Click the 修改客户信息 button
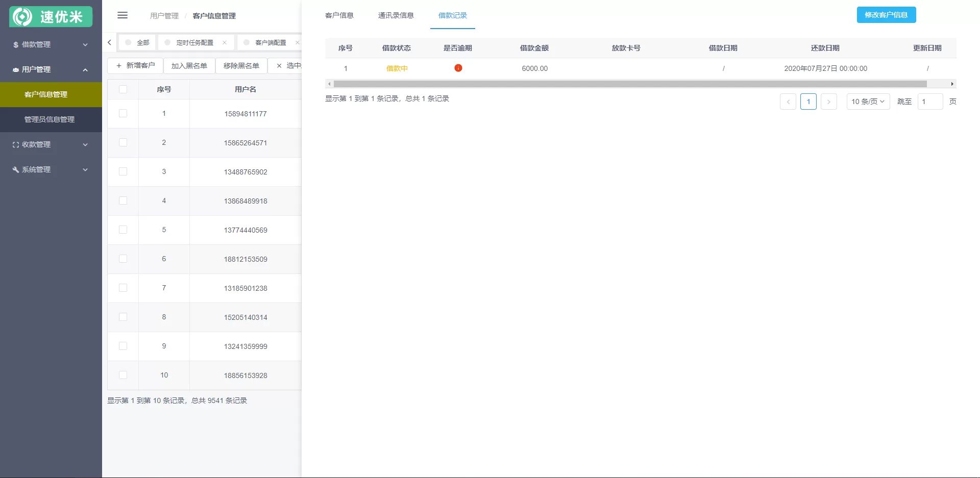The image size is (980, 478). (886, 15)
